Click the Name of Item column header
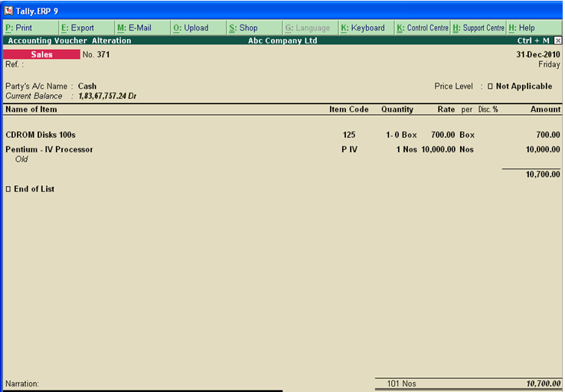The width and height of the screenshot is (565, 392). pyautogui.click(x=31, y=109)
